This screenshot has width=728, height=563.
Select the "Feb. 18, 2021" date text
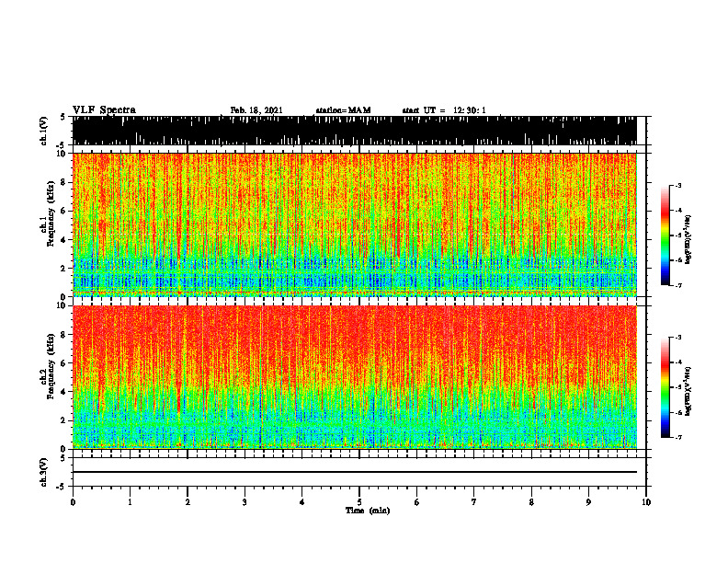point(256,110)
